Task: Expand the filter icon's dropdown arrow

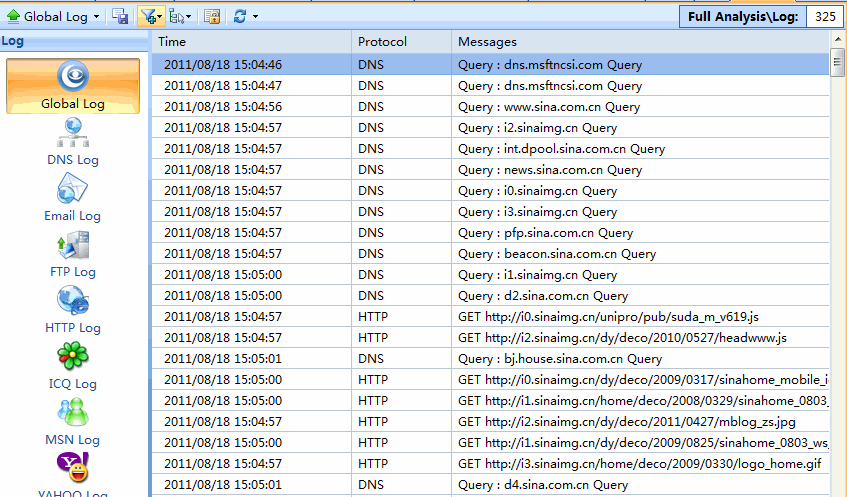Action: 160,17
